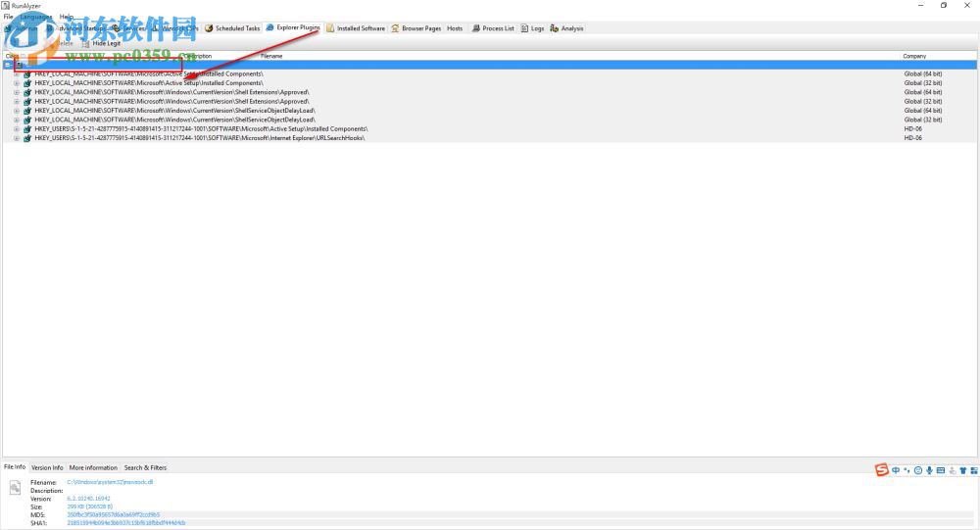
Task: Expand Shell Extensions Approved Global (64 bit) node
Action: coord(17,92)
